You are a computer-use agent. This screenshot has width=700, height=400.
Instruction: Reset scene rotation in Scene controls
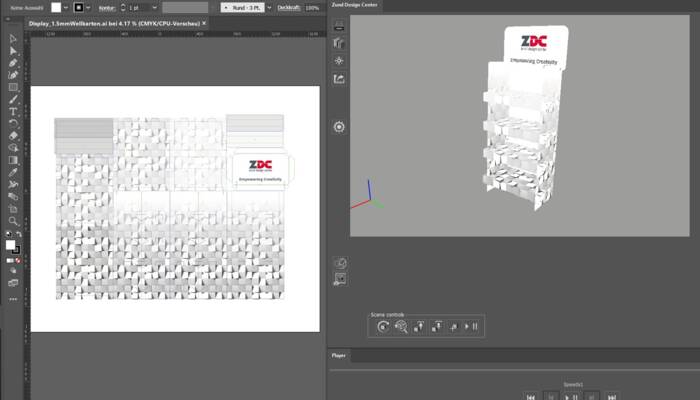382,326
